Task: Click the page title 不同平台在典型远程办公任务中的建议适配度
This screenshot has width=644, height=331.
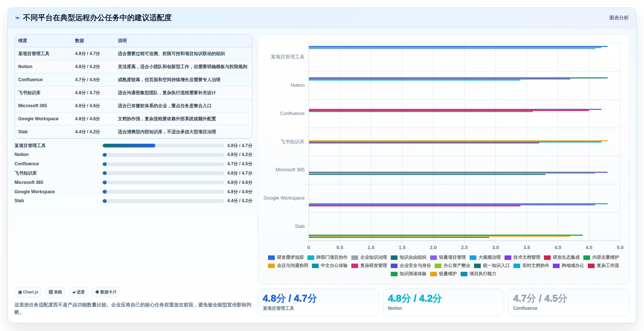Action: (97, 18)
